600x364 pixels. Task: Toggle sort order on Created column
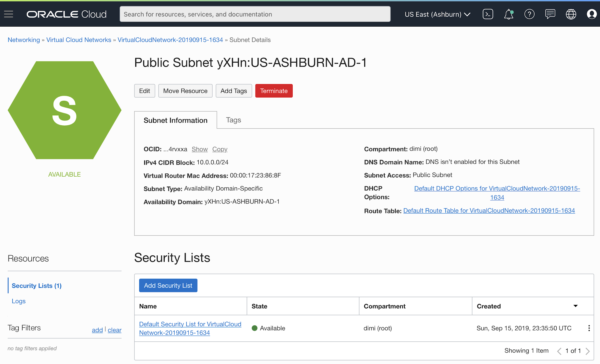pyautogui.click(x=575, y=306)
